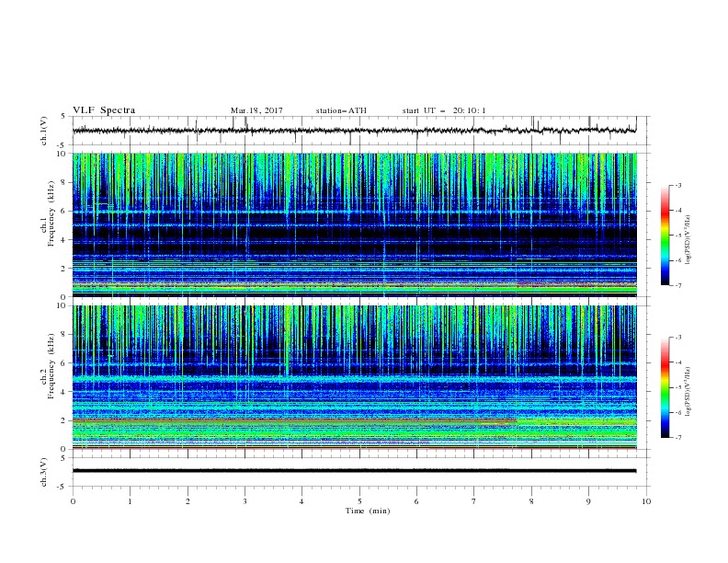
Task: Click the ch.2 color bar "log(PSD)(V²/Hz)" label
Action: [x=688, y=391]
